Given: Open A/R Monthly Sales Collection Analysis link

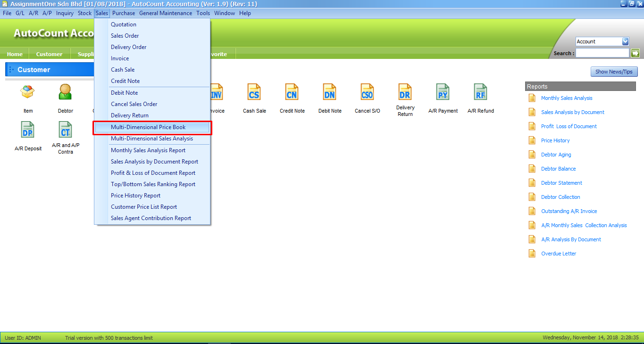Looking at the screenshot, I should 584,225.
